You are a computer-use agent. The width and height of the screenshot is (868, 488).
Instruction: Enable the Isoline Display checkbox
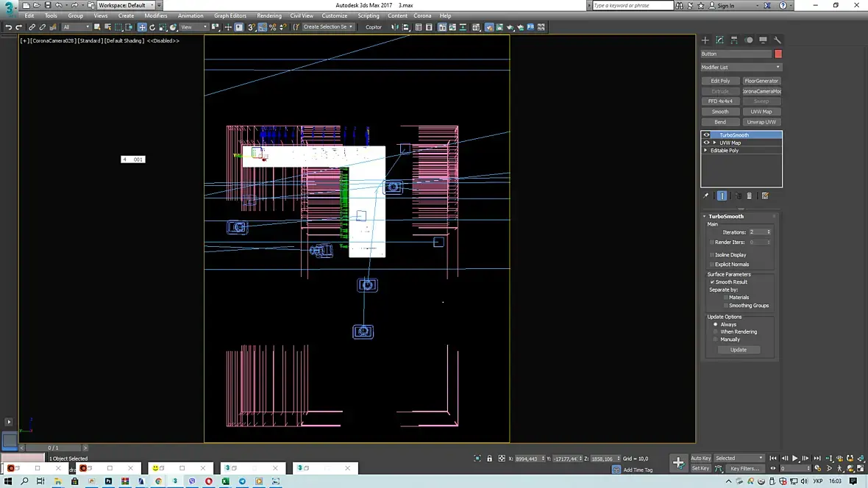point(712,255)
